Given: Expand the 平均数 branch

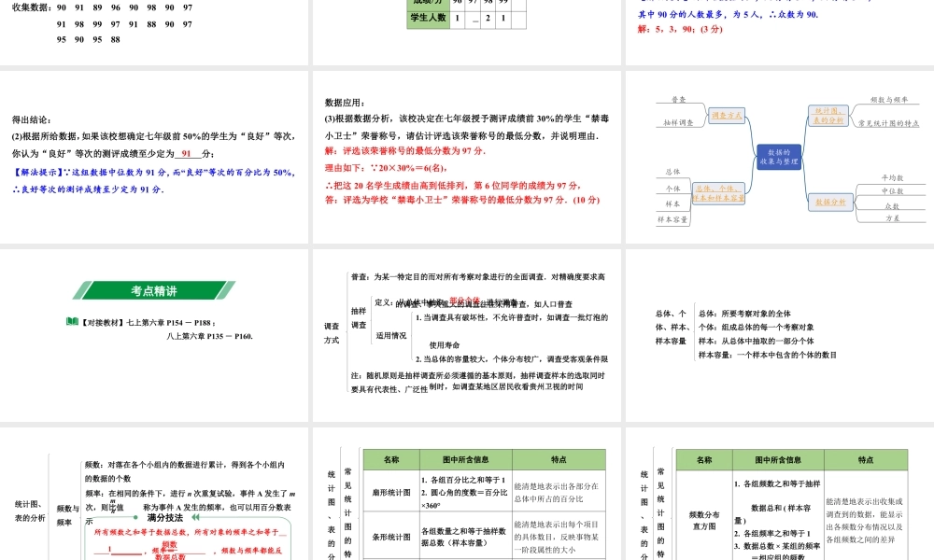Looking at the screenshot, I should (894, 179).
